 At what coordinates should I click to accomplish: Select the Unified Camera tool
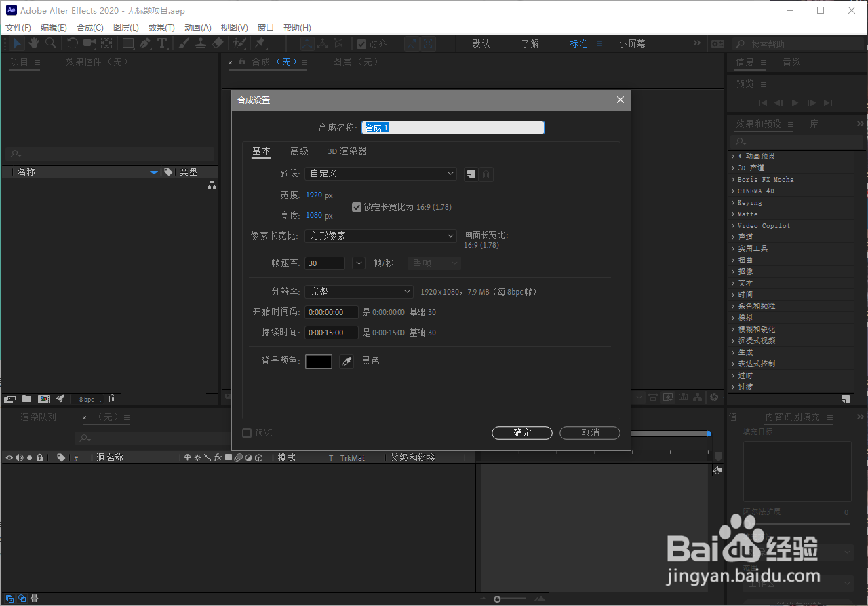[x=90, y=43]
